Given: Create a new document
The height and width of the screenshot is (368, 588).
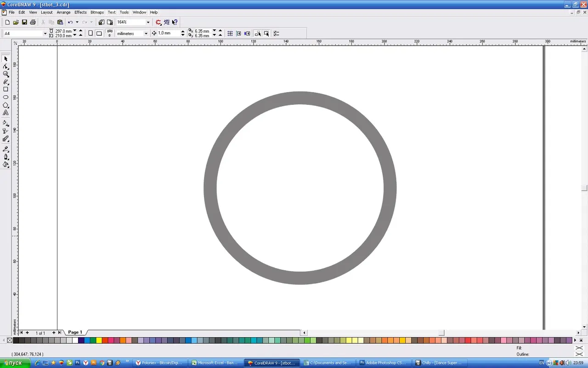Looking at the screenshot, I should pyautogui.click(x=7, y=22).
